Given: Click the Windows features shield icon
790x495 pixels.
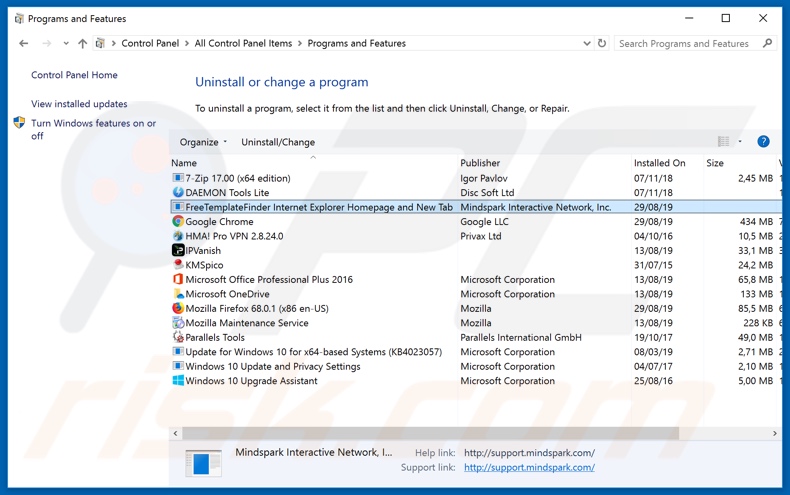Looking at the screenshot, I should 19,122.
